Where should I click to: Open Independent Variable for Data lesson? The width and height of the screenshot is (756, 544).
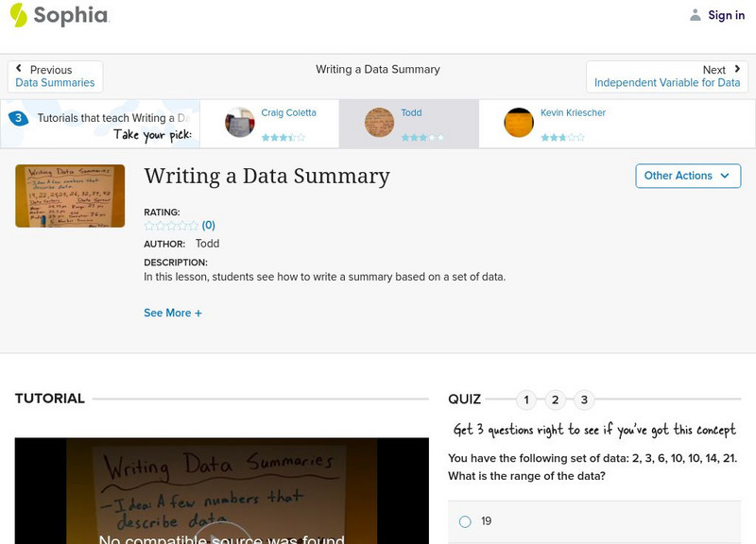point(666,82)
